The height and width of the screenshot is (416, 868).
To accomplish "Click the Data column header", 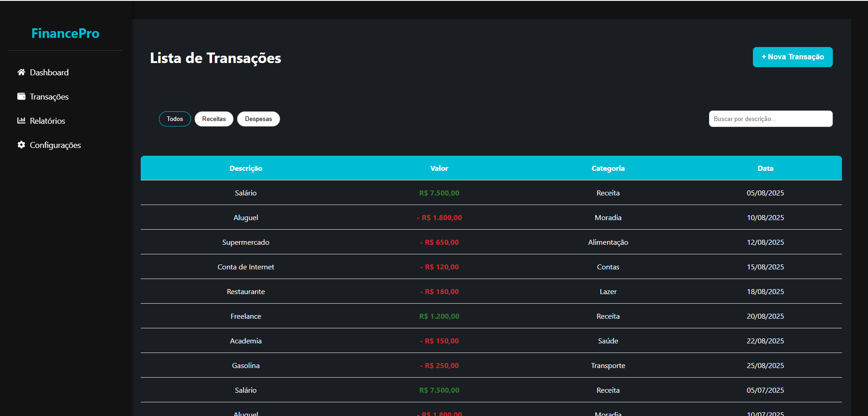I will [x=765, y=168].
